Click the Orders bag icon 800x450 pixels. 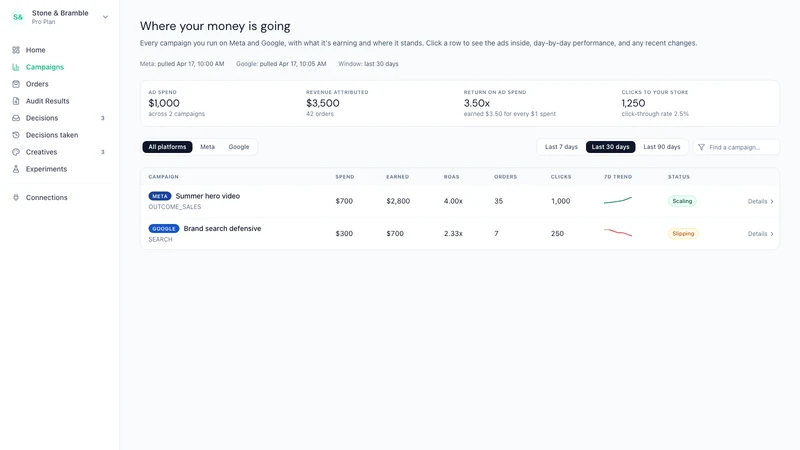click(16, 84)
